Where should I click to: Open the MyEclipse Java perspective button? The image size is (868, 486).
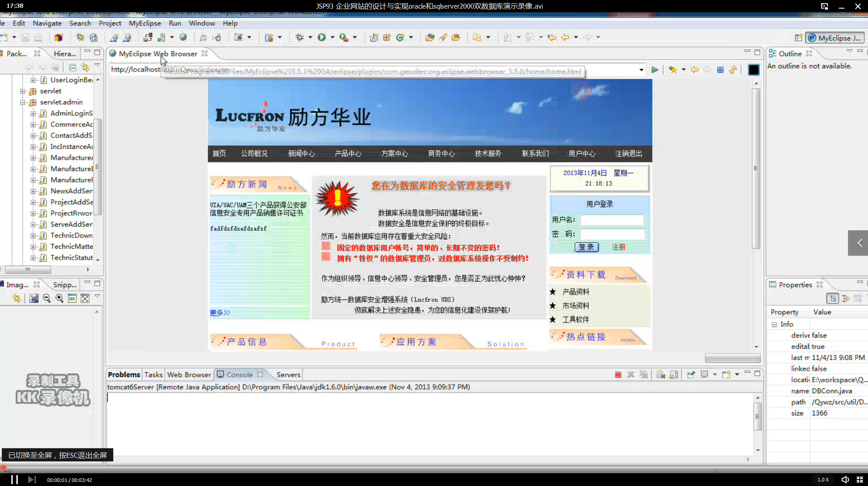(x=834, y=38)
